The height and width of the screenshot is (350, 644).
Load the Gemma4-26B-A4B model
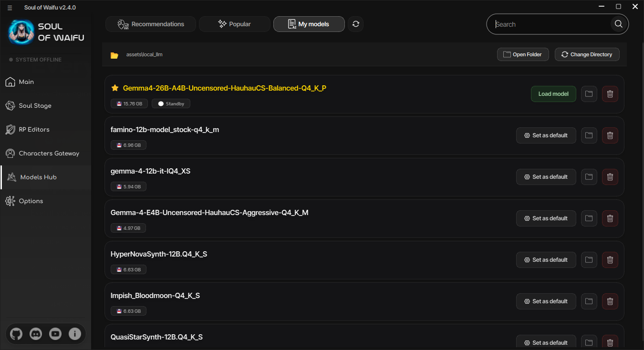click(553, 94)
